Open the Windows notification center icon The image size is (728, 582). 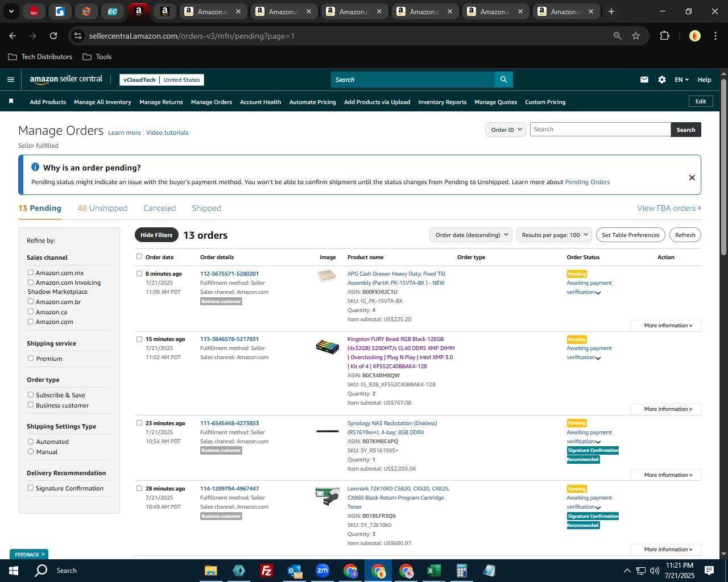coord(709,571)
